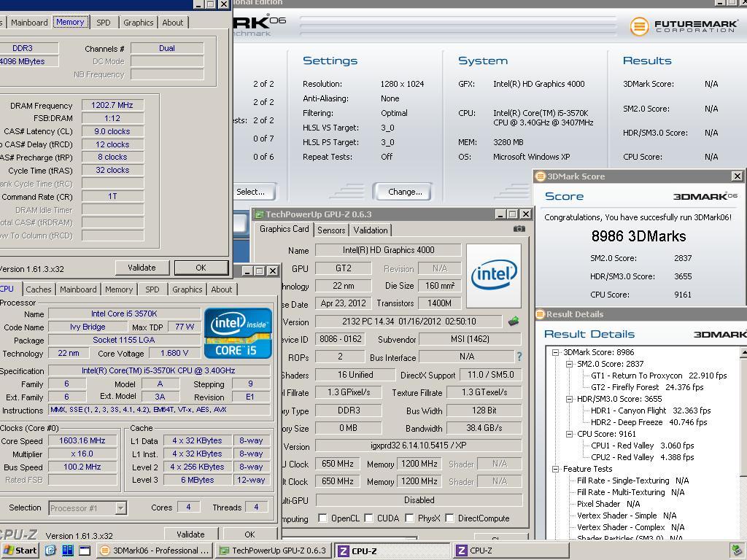Click the GPU Name field Intel HD Graphics 4000
Viewport: 747px width, 560px height.
click(388, 250)
